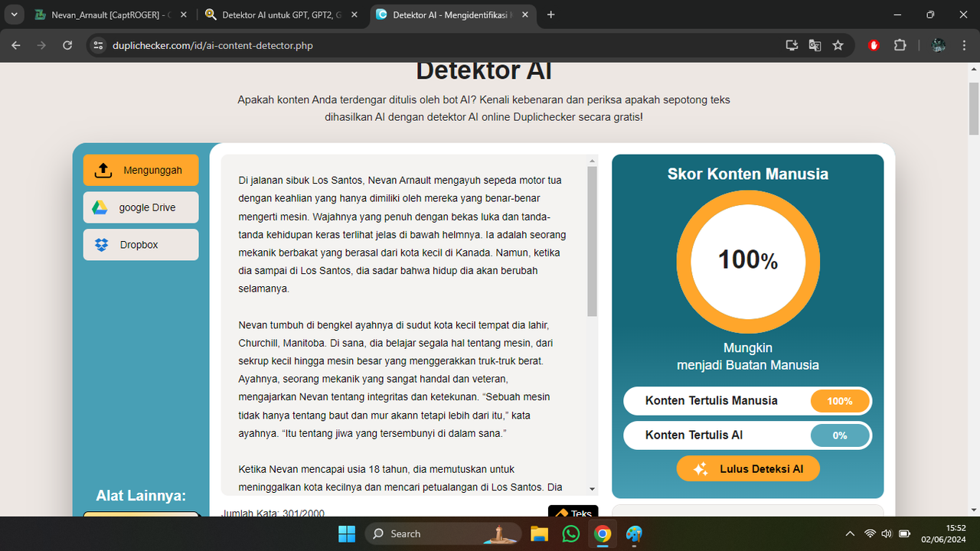Click the Mengunggah upload button
This screenshot has width=980, height=551.
coord(141,170)
